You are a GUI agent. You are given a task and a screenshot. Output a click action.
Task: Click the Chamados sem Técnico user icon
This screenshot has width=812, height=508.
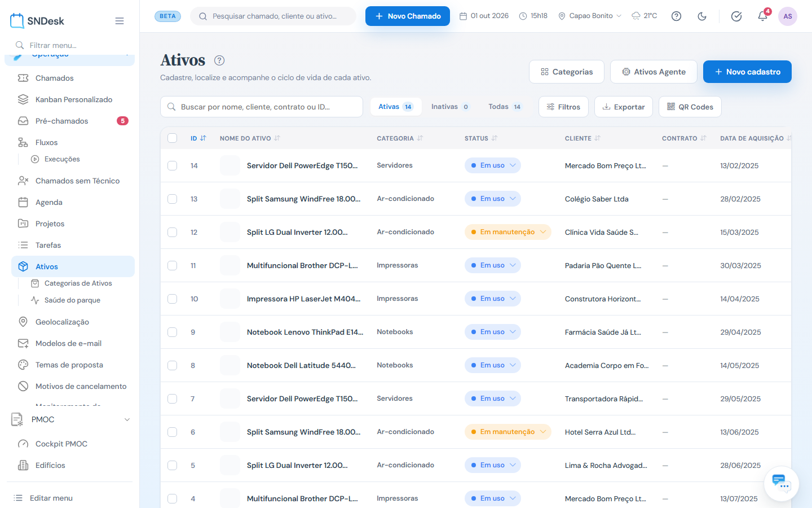coord(23,181)
